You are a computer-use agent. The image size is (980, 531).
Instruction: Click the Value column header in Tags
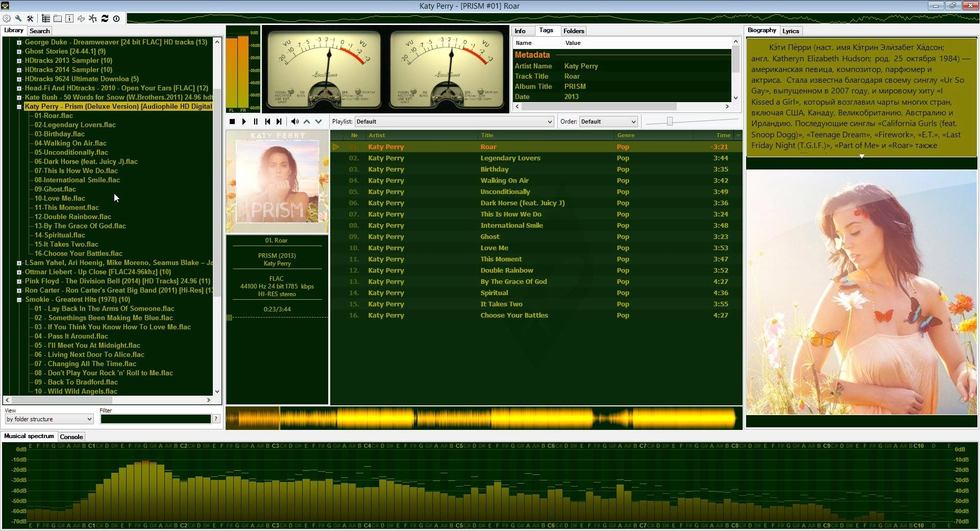tap(647, 43)
